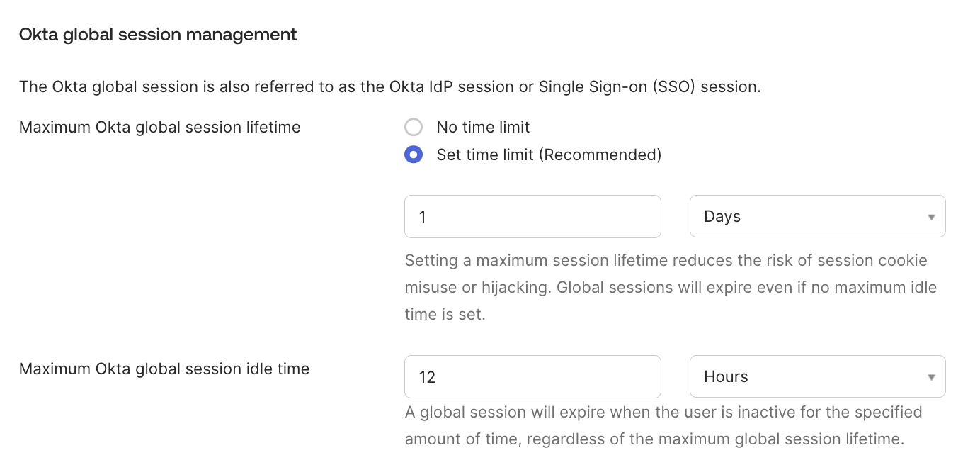Focus the session lifetime field containing 1

click(532, 216)
